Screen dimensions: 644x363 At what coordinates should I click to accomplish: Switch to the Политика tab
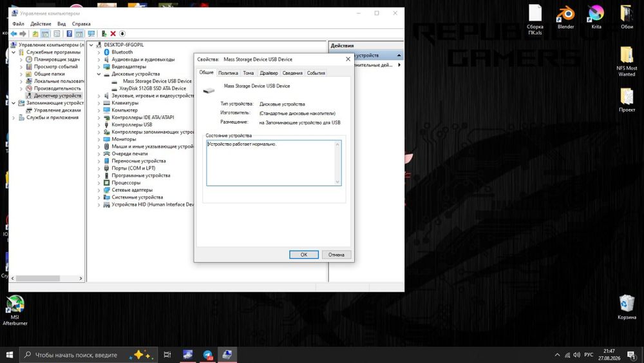(x=228, y=73)
